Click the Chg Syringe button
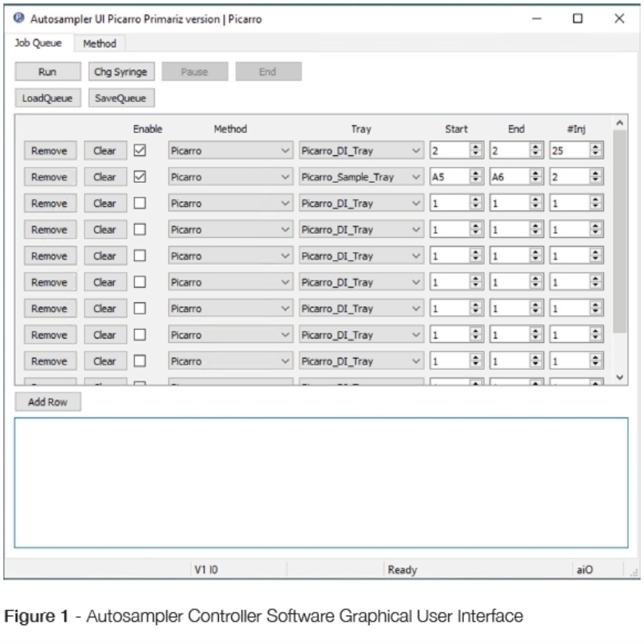The height and width of the screenshot is (644, 644). (121, 72)
